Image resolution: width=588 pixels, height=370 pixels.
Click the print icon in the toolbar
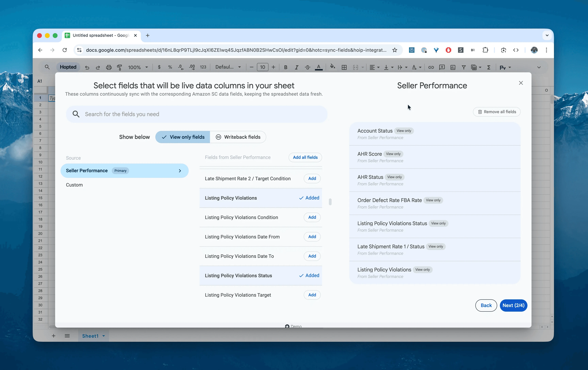pyautogui.click(x=109, y=67)
